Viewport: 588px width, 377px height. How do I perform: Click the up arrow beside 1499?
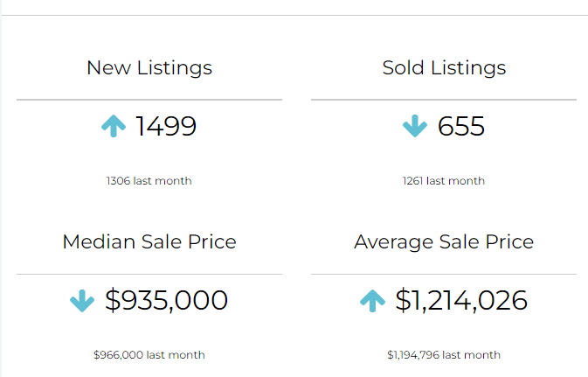(114, 127)
